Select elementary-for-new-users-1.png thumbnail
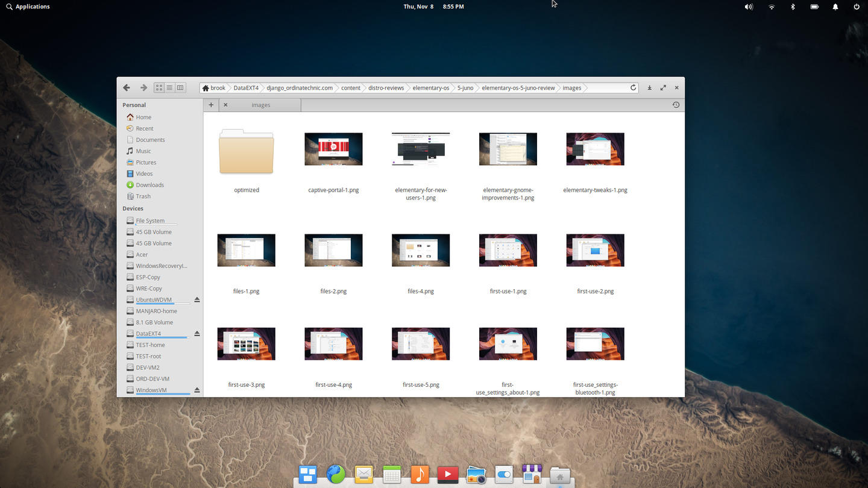868x488 pixels. [421, 149]
